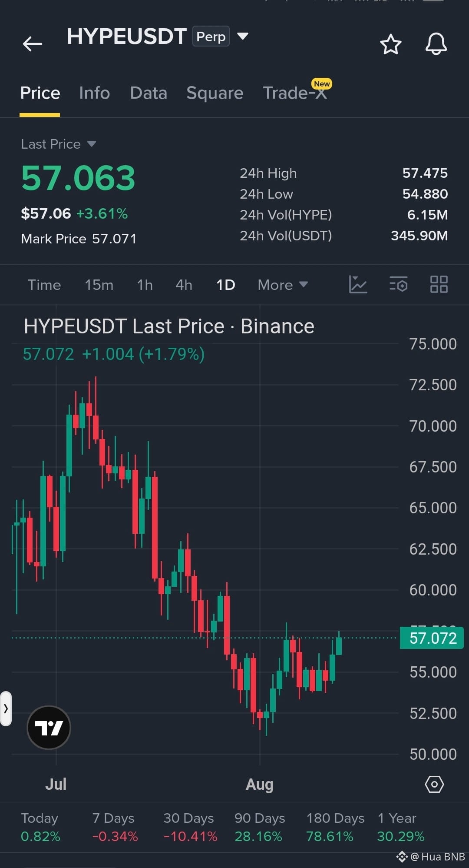Select the 1h chart interval

coord(145,285)
